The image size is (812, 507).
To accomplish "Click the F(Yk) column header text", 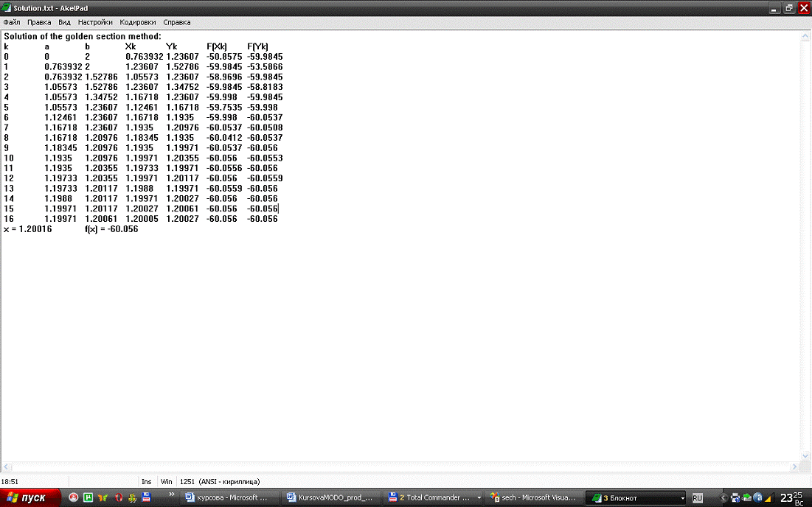I will point(257,46).
